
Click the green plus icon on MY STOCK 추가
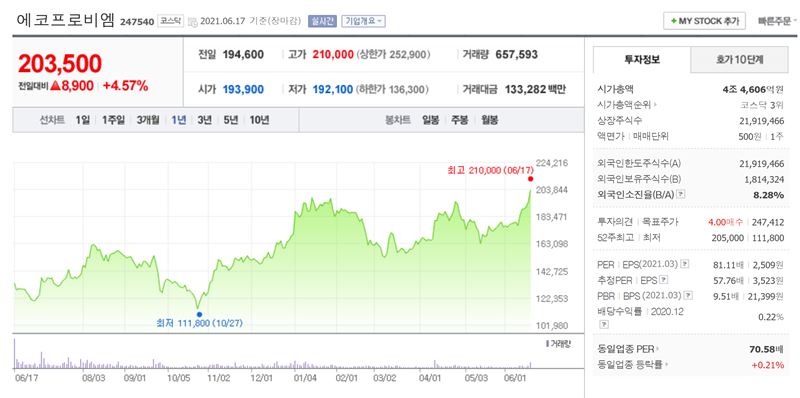pyautogui.click(x=673, y=21)
